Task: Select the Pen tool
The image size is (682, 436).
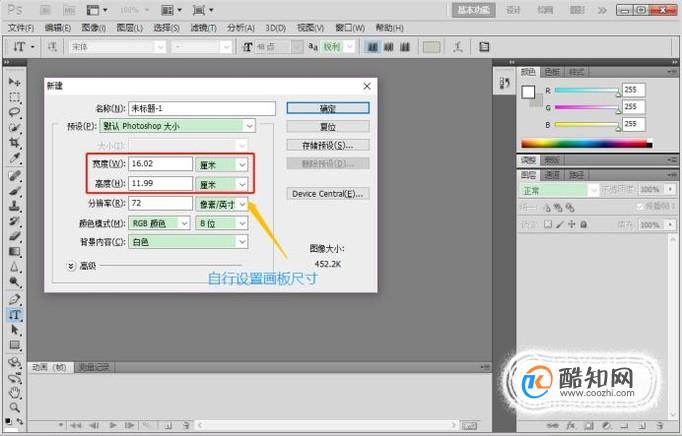Action: [x=14, y=299]
